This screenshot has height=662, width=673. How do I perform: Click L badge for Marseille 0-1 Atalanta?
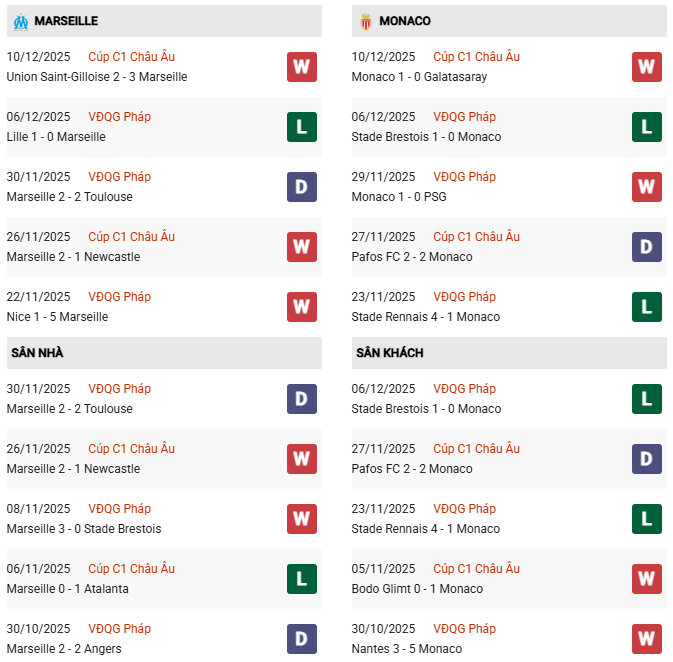(x=302, y=579)
